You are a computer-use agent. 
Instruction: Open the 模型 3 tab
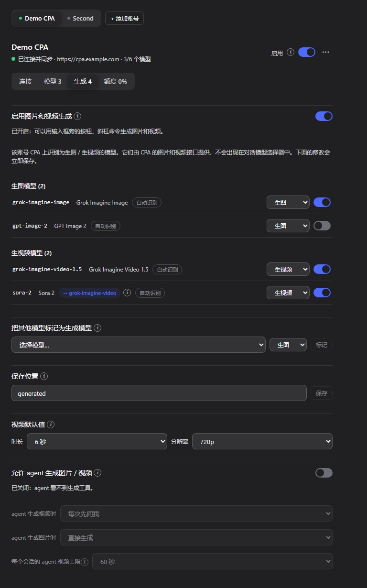[x=53, y=81]
